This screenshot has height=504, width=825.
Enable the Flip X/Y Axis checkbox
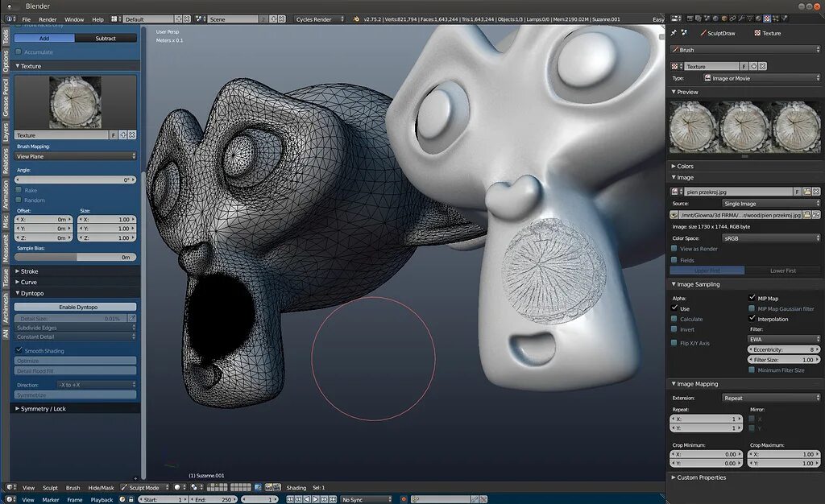click(x=674, y=343)
